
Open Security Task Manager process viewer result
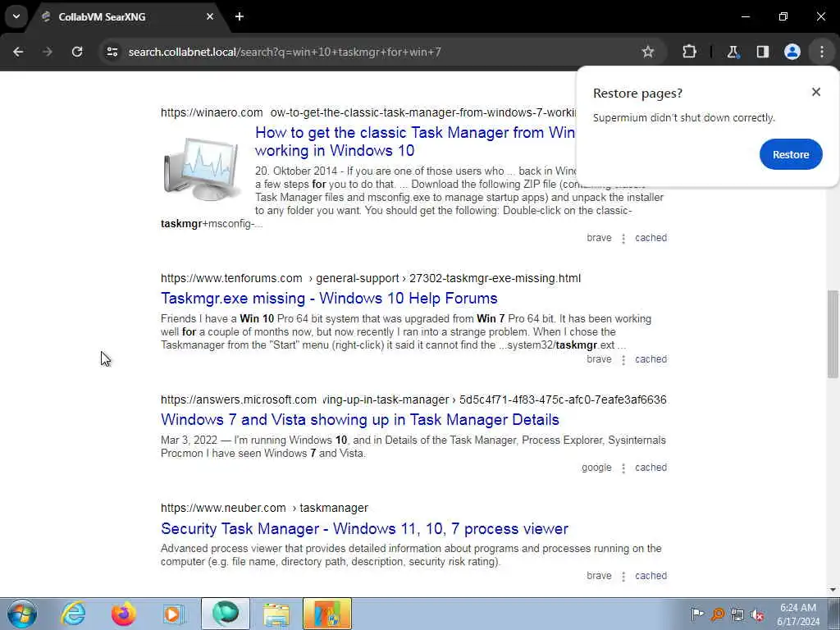[364, 529]
